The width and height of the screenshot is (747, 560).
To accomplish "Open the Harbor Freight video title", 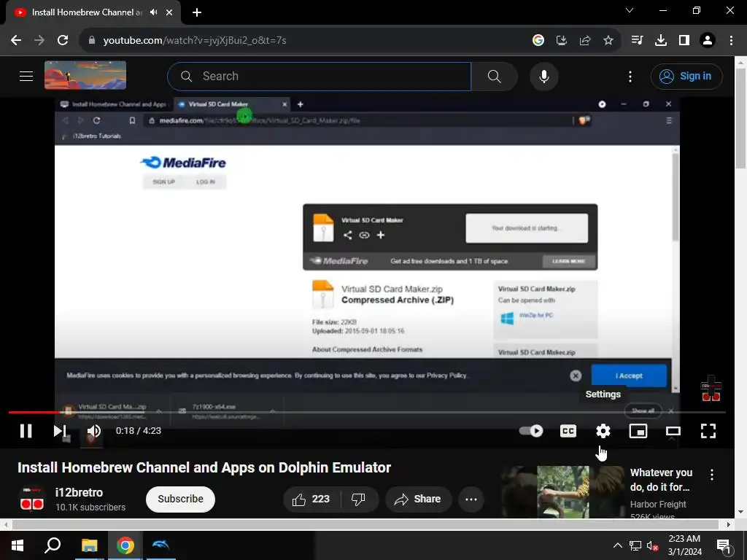I will pyautogui.click(x=661, y=480).
